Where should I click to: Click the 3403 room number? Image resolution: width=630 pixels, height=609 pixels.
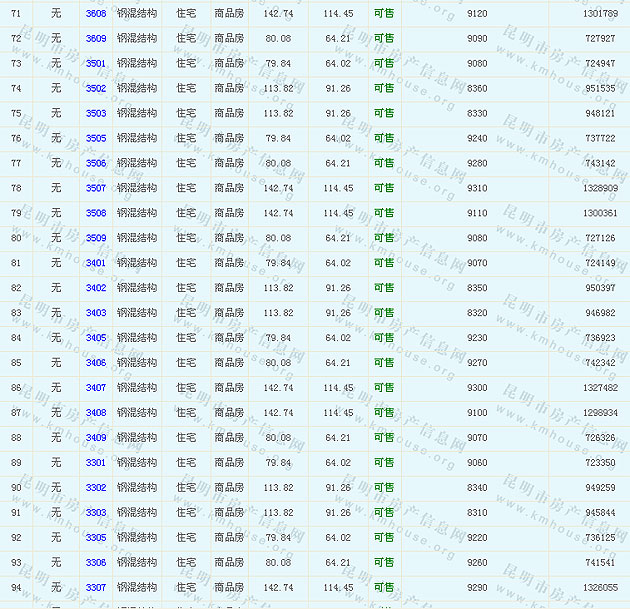click(x=96, y=313)
